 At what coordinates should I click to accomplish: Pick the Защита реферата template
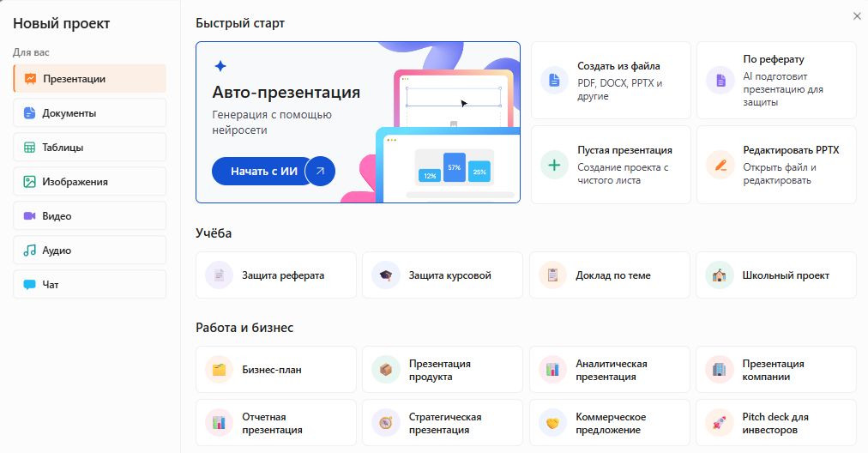tap(276, 275)
